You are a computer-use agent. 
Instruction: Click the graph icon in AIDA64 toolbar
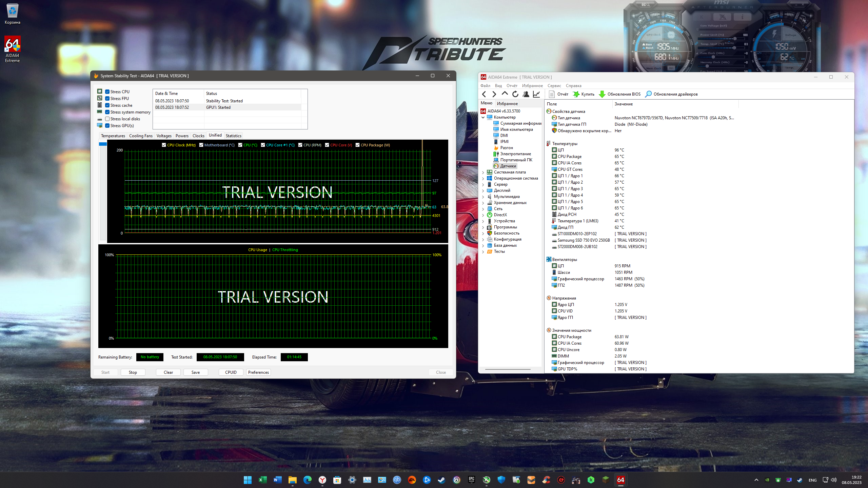pyautogui.click(x=536, y=94)
